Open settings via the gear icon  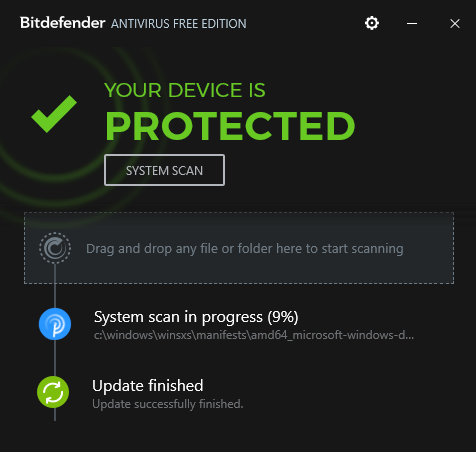(371, 23)
